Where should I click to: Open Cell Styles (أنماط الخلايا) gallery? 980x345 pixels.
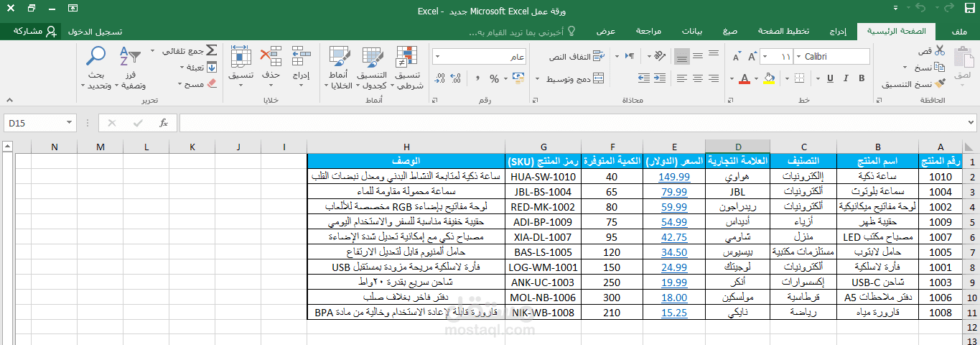click(339, 68)
